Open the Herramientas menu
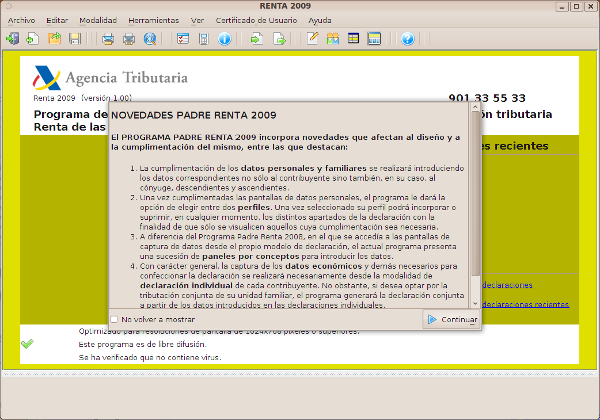The width and height of the screenshot is (600, 420). click(x=152, y=19)
